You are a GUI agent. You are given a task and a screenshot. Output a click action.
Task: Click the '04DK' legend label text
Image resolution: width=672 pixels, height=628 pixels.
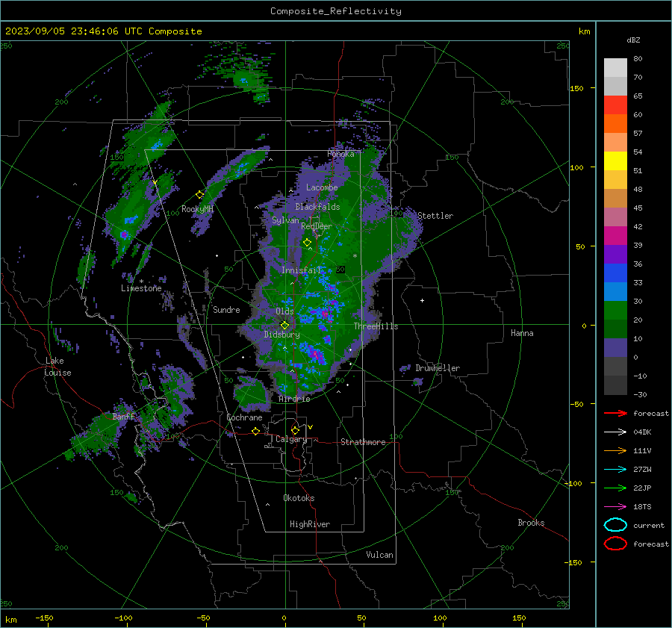coord(642,432)
